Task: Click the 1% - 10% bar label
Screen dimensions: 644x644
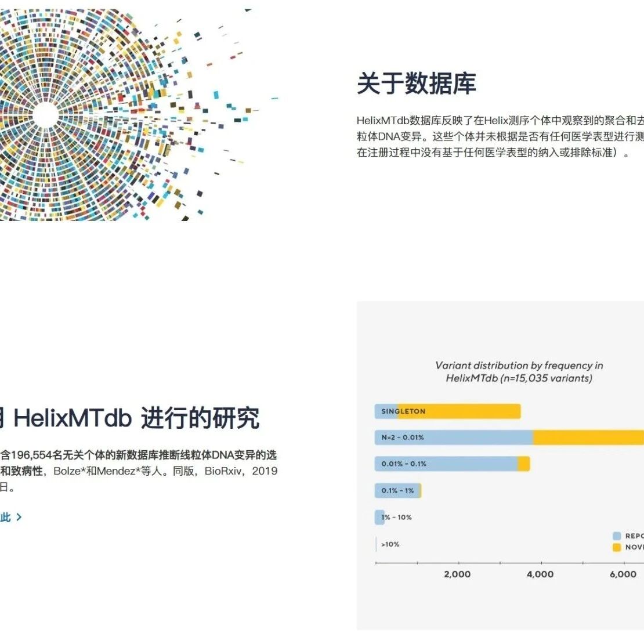Action: click(397, 518)
